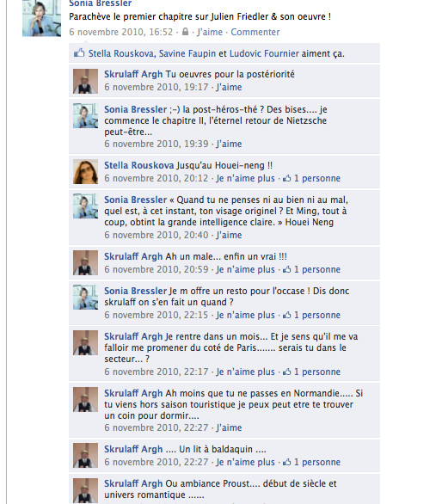
Task: Click like-count thumb icon on 20:59 comment
Action: click(x=286, y=269)
